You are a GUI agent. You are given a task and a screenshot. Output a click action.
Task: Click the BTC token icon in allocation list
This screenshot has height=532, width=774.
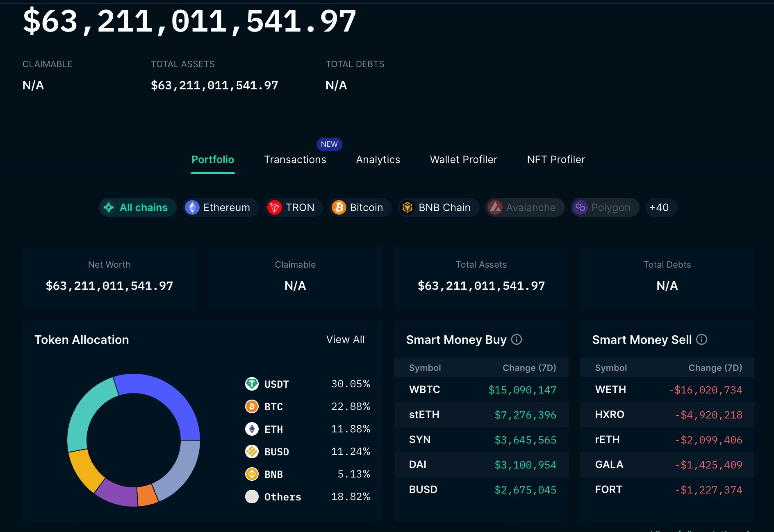(x=252, y=406)
